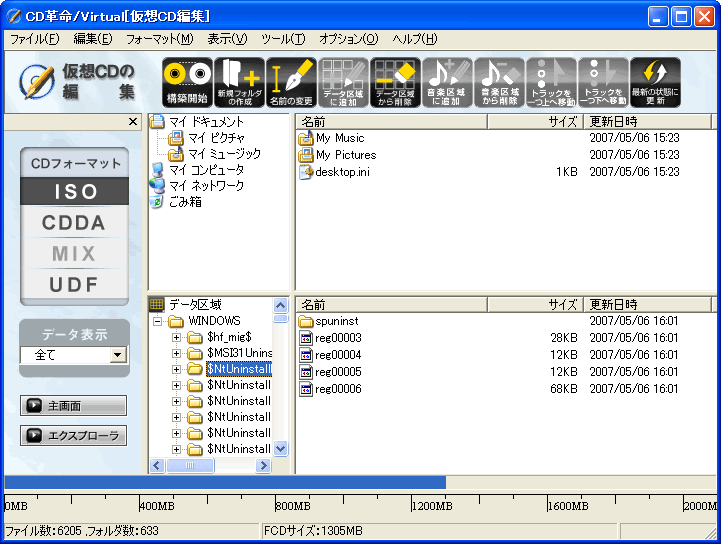721x544 pixels.
Task: Click the エクスプローラ button
Action: (x=74, y=435)
